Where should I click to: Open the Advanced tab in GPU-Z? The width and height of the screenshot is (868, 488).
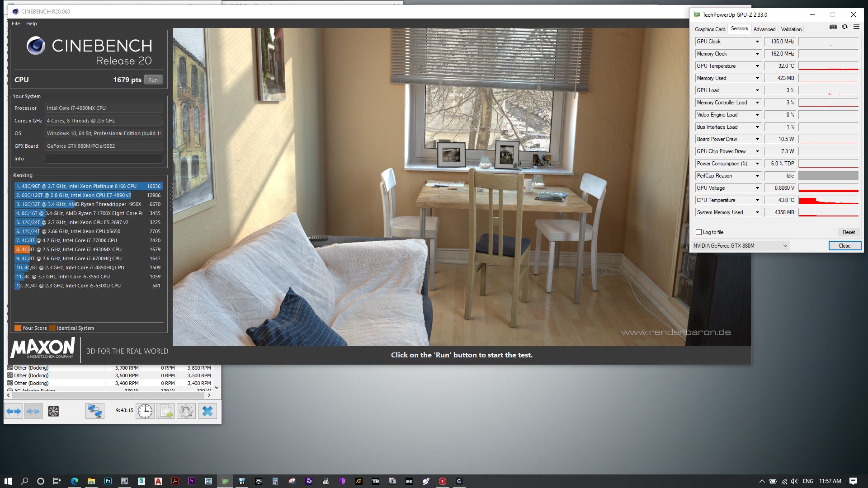[764, 29]
